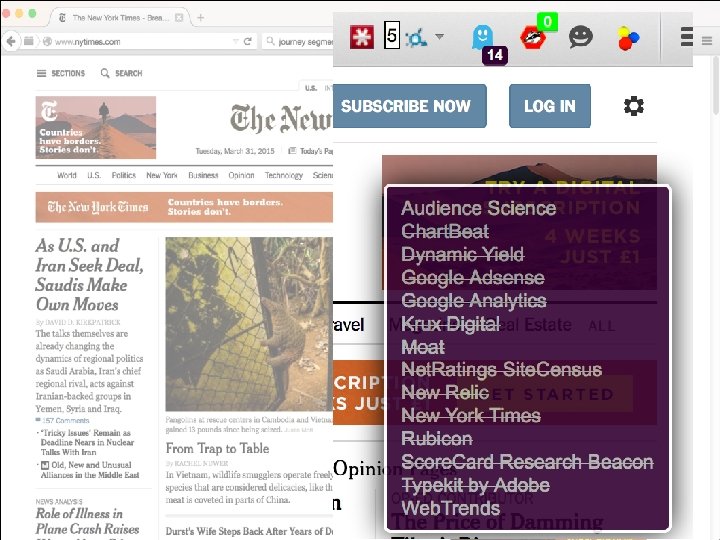
Task: Open the Opinion section link
Action: tap(241, 175)
